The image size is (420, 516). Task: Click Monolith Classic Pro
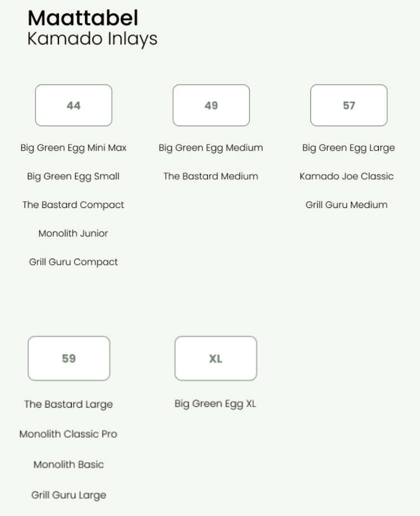tap(68, 434)
